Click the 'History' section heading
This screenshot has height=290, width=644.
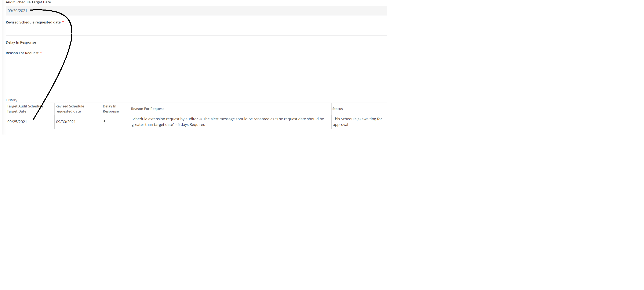tap(11, 100)
